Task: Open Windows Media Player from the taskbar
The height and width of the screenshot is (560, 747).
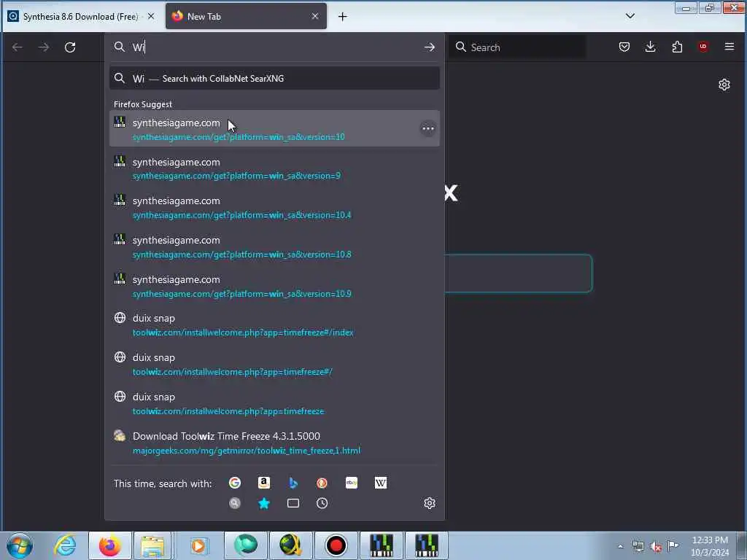Action: tap(198, 545)
